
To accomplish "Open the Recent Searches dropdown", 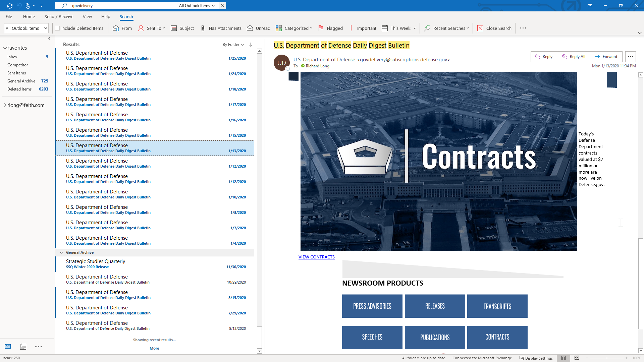I will (446, 28).
